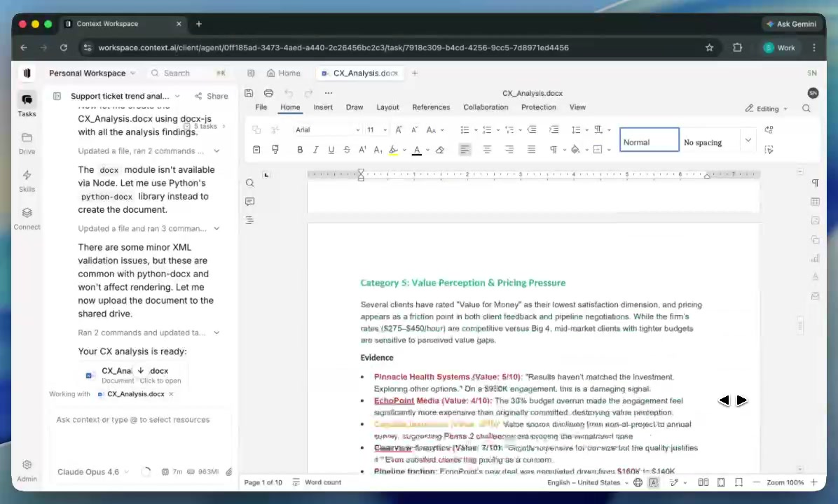Clear formatting with the eraser icon
838x504 pixels.
pyautogui.click(x=440, y=150)
